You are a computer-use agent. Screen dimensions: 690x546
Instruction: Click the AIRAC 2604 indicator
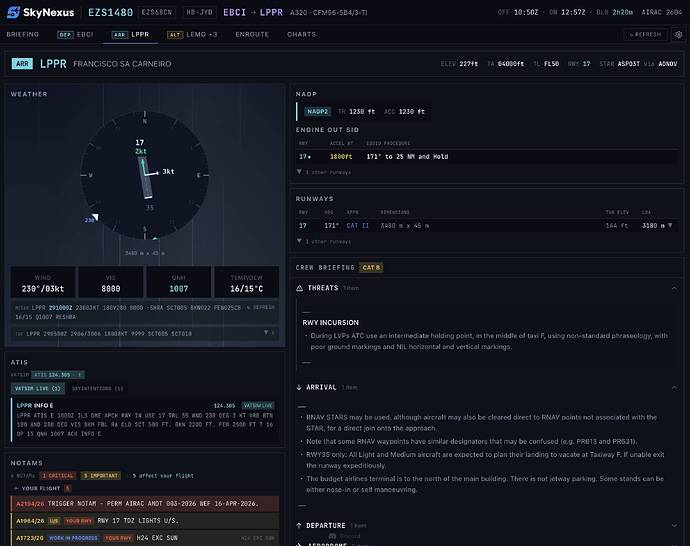(x=661, y=12)
